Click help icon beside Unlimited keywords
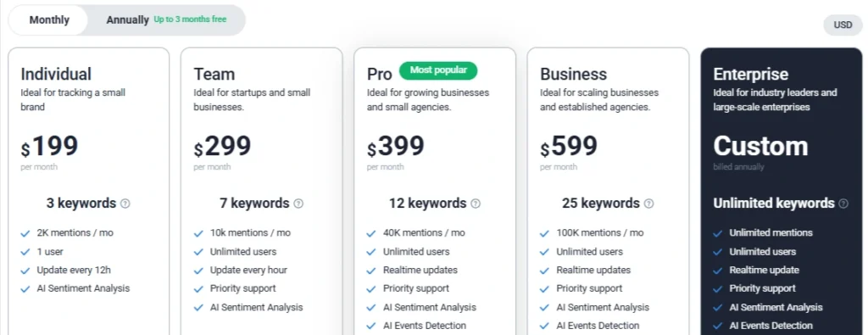 [x=843, y=204]
